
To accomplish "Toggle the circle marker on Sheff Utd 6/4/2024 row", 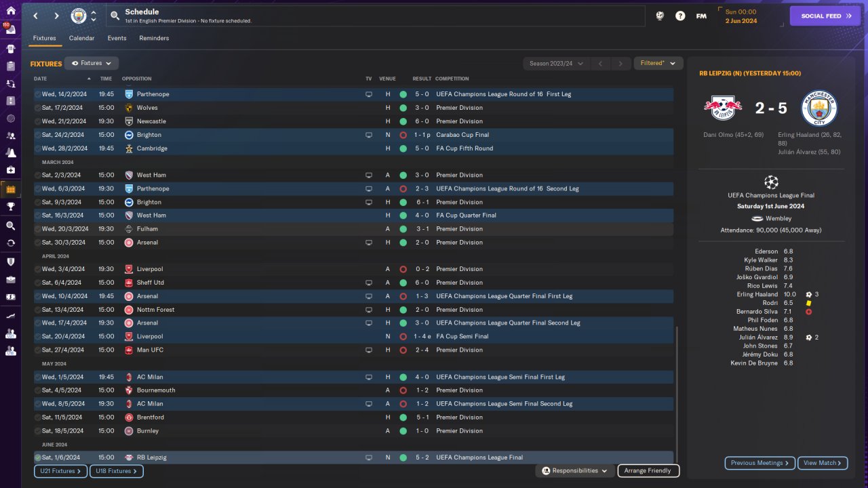I will [x=37, y=283].
